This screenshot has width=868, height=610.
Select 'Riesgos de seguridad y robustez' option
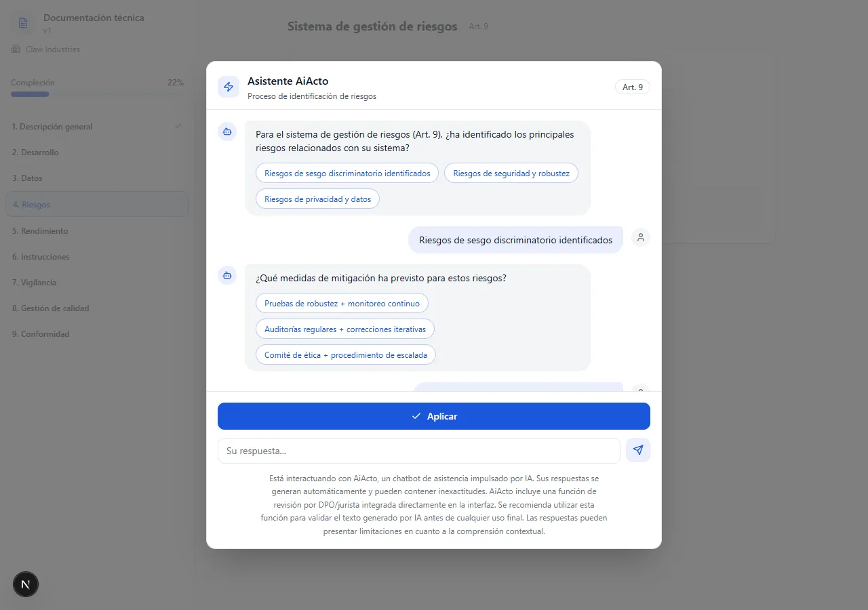pyautogui.click(x=511, y=173)
